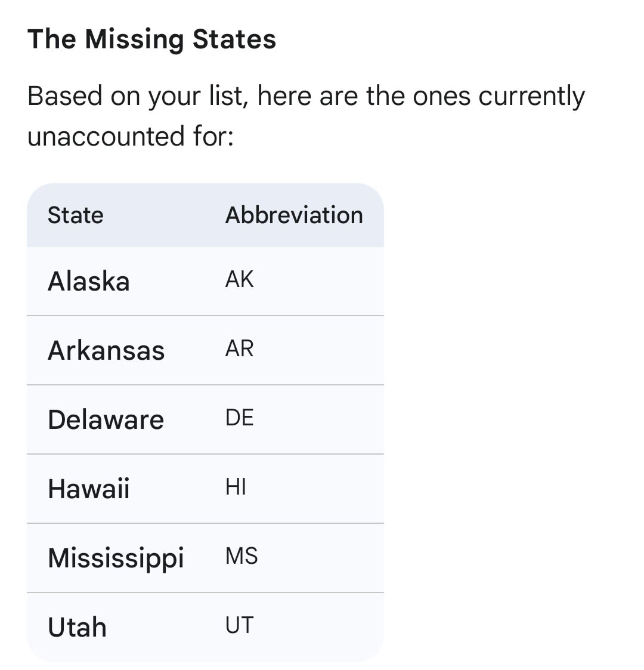This screenshot has width=644, height=670.
Task: Click the UT abbreviation cell
Action: tap(239, 625)
